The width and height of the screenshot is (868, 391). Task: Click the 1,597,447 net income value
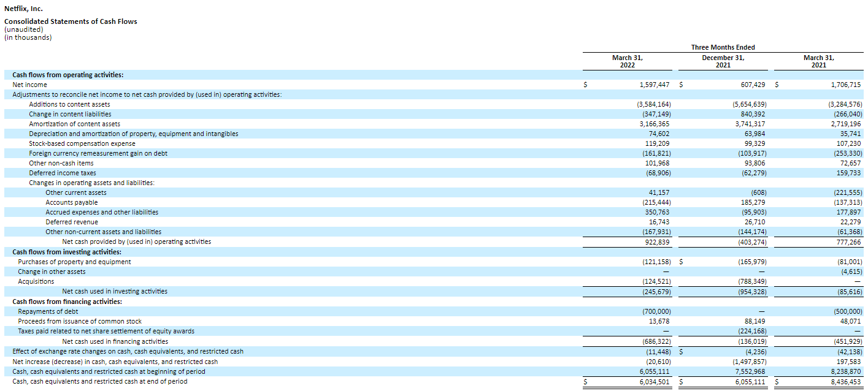click(654, 85)
